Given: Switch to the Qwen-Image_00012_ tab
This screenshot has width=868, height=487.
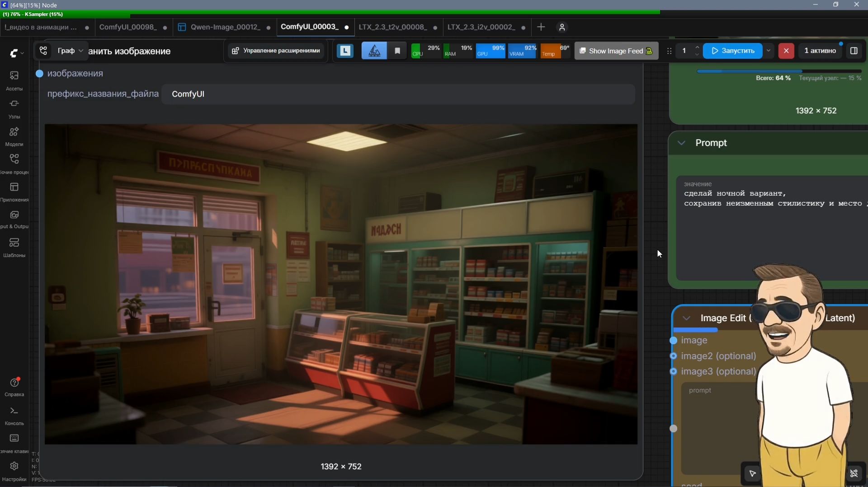Looking at the screenshot, I should (225, 27).
